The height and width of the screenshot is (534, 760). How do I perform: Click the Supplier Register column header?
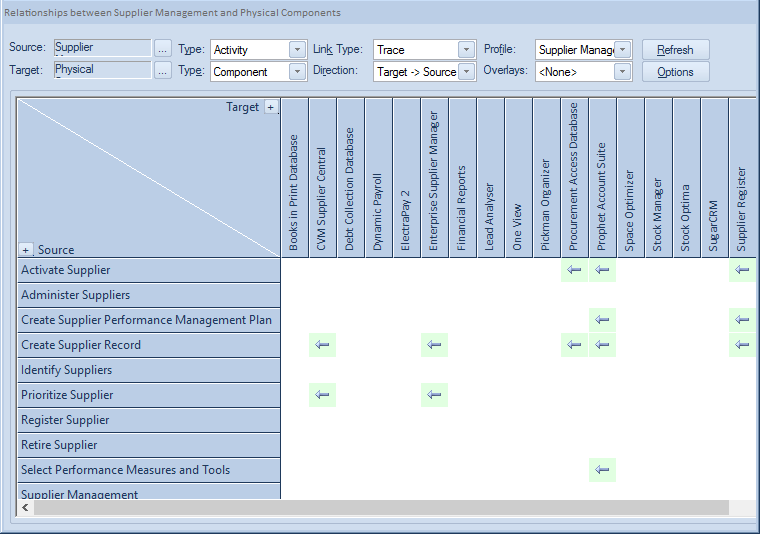[x=742, y=178]
